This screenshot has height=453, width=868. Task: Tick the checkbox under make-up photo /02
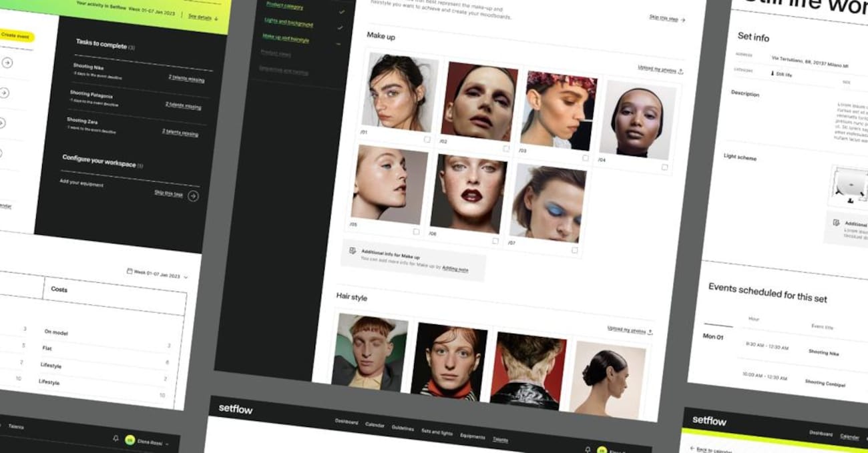click(506, 149)
